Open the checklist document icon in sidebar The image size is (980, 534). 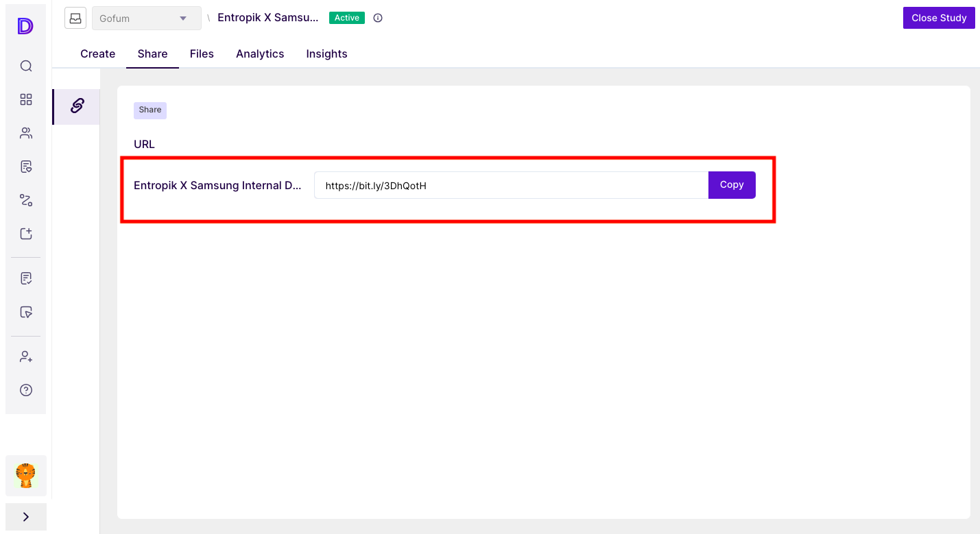coord(26,278)
